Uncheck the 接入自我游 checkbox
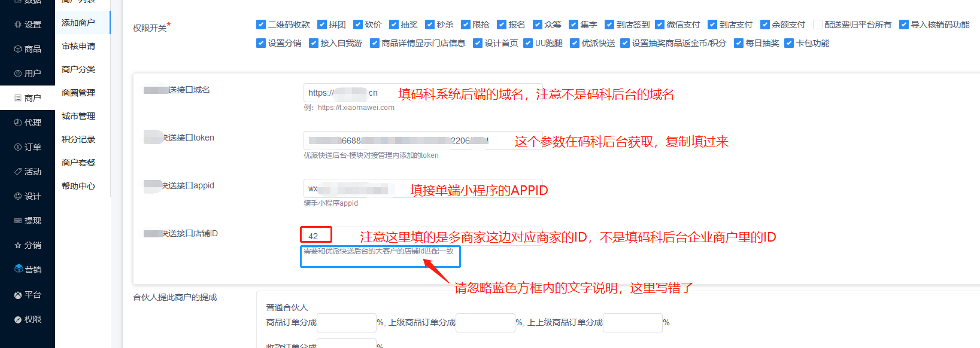 pyautogui.click(x=314, y=43)
